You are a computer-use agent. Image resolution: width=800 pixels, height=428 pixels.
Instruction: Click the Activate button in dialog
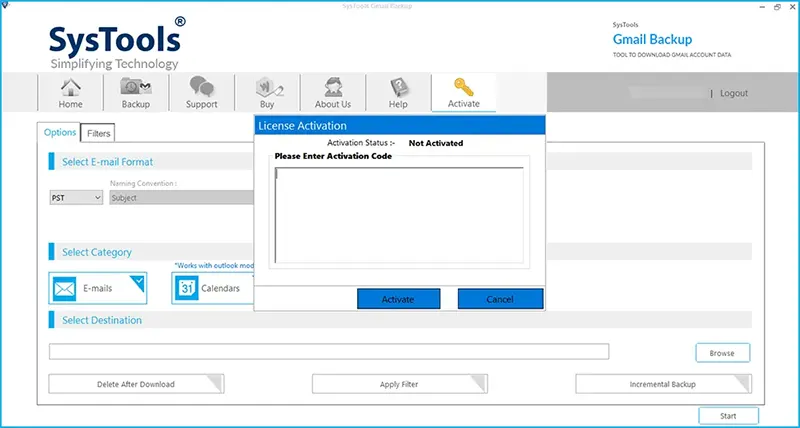[398, 299]
